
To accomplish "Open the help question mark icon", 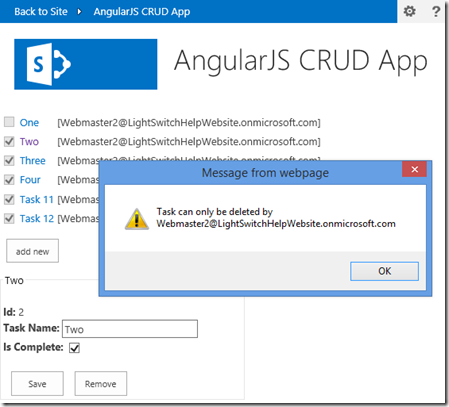I will (x=436, y=11).
